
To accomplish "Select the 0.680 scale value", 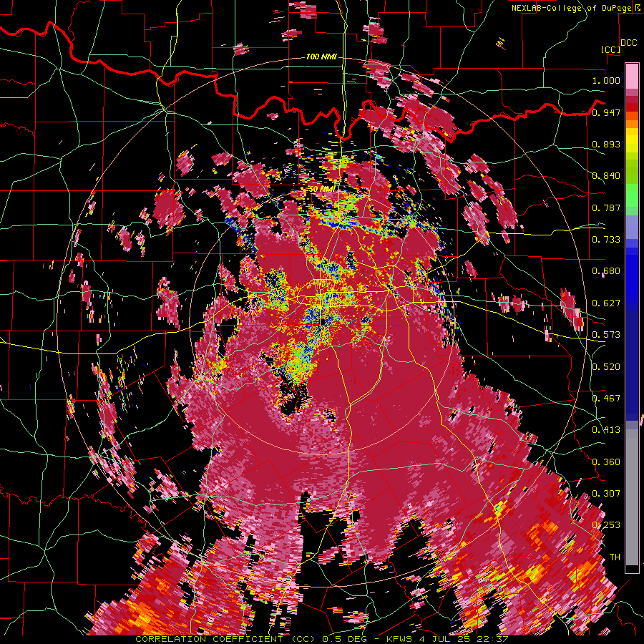I will [x=606, y=271].
